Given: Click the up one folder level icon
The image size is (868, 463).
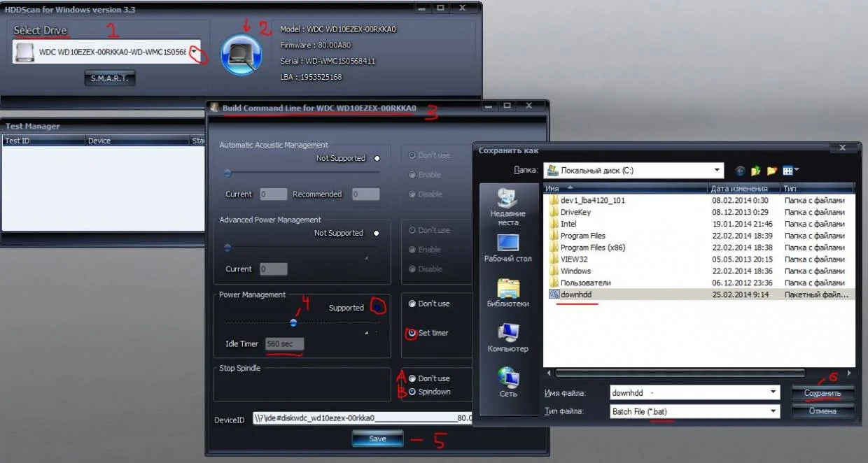Looking at the screenshot, I should (x=756, y=170).
